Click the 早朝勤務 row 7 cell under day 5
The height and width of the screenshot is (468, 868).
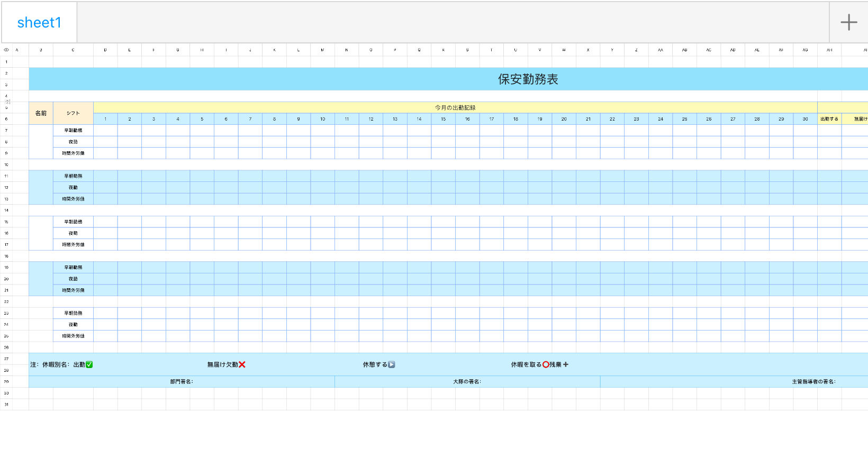(202, 130)
